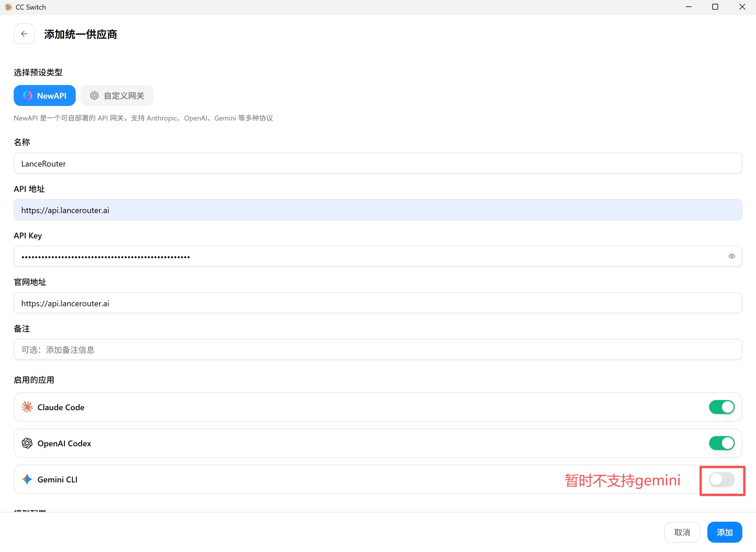Enable the Gemini CLI toggle

[x=722, y=479]
